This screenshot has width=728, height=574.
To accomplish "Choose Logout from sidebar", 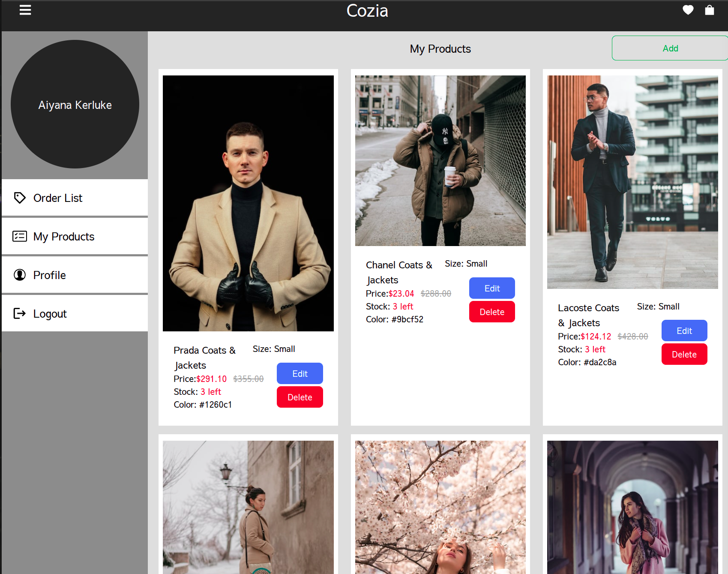I will pos(75,313).
